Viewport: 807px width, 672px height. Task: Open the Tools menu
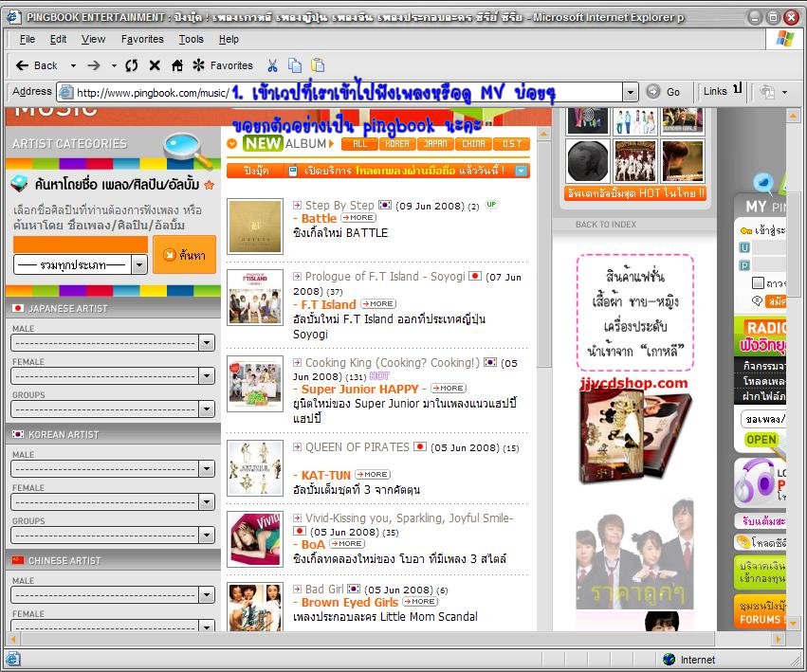point(191,39)
